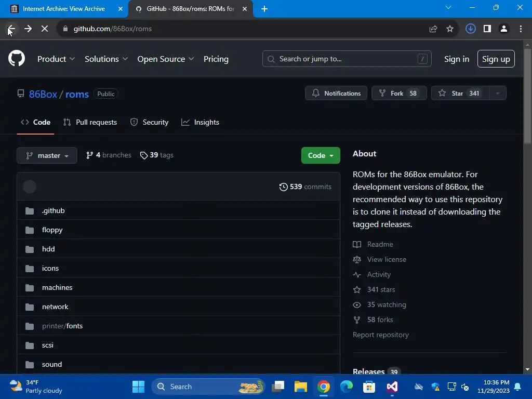Click the commit history clock icon

click(283, 187)
